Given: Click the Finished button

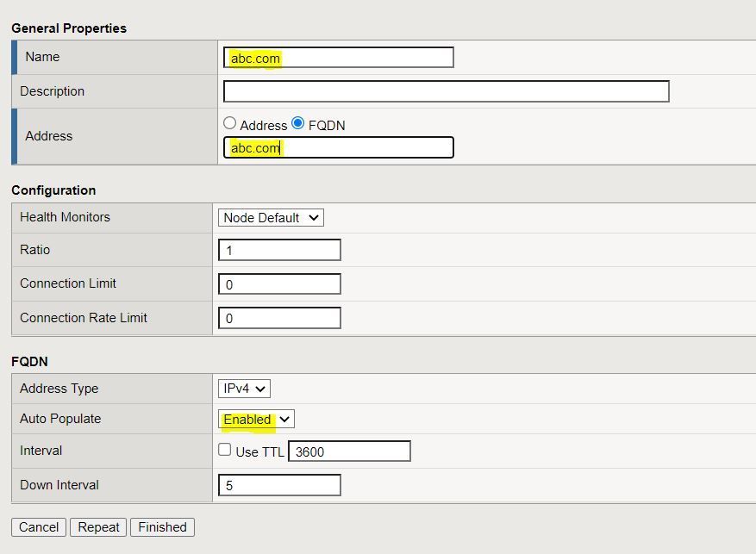Looking at the screenshot, I should pos(162,527).
